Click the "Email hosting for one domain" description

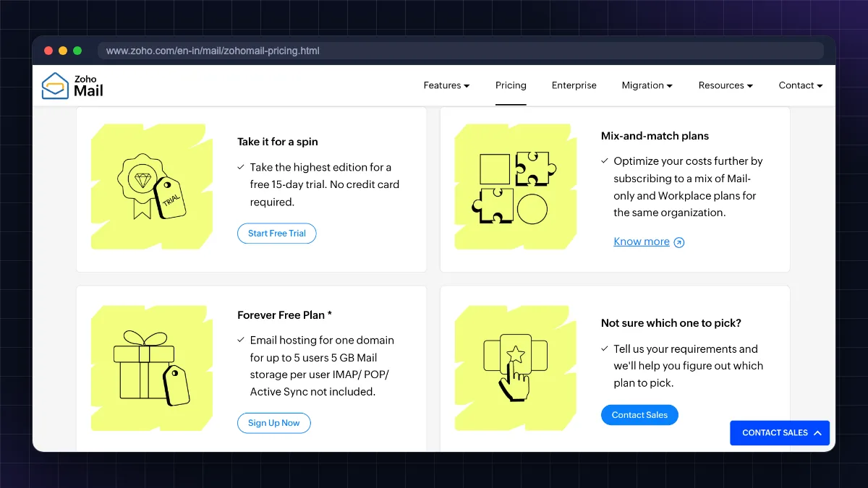[x=323, y=366]
